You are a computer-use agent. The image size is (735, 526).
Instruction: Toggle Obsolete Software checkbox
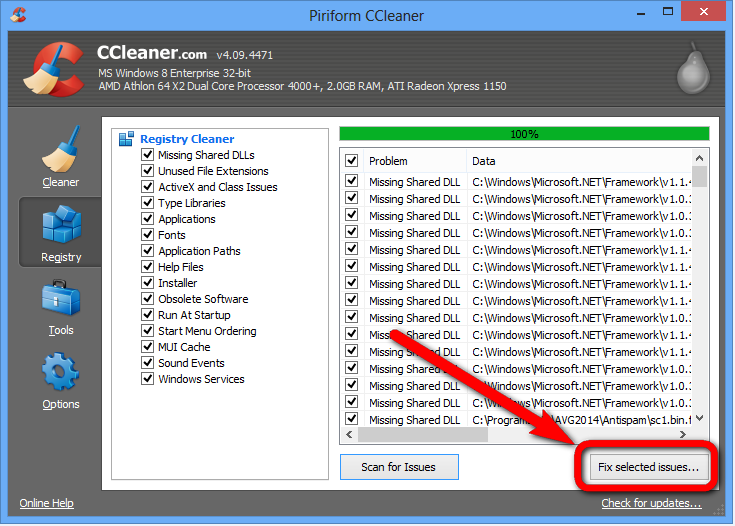148,298
